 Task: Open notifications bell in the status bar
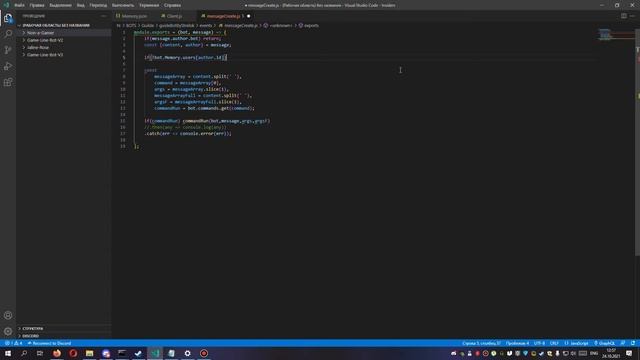[633, 343]
